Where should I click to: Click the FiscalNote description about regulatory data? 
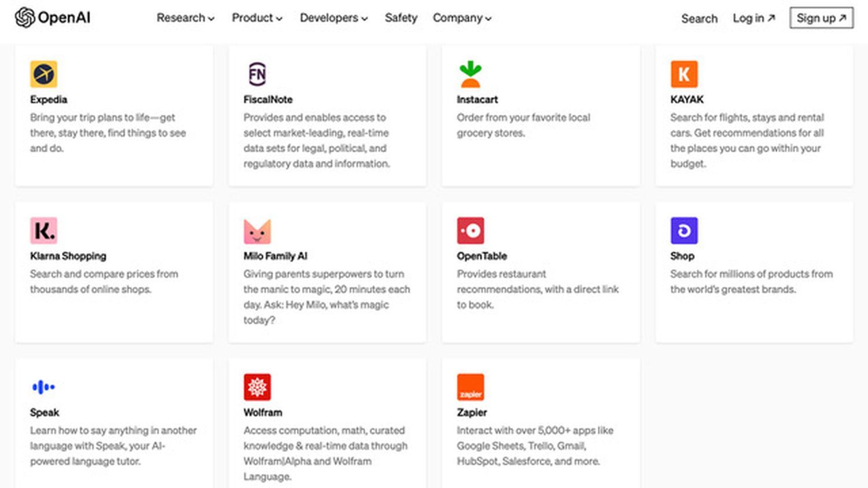point(317,141)
